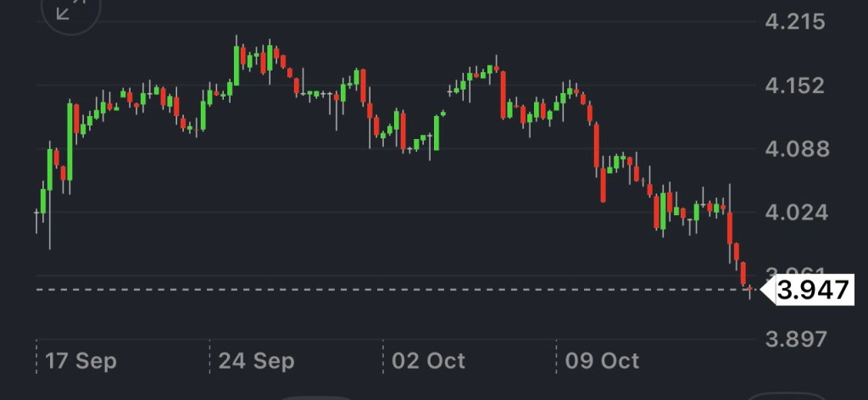868x400 pixels.
Task: Tap the 17 Sep date label
Action: pyautogui.click(x=81, y=361)
